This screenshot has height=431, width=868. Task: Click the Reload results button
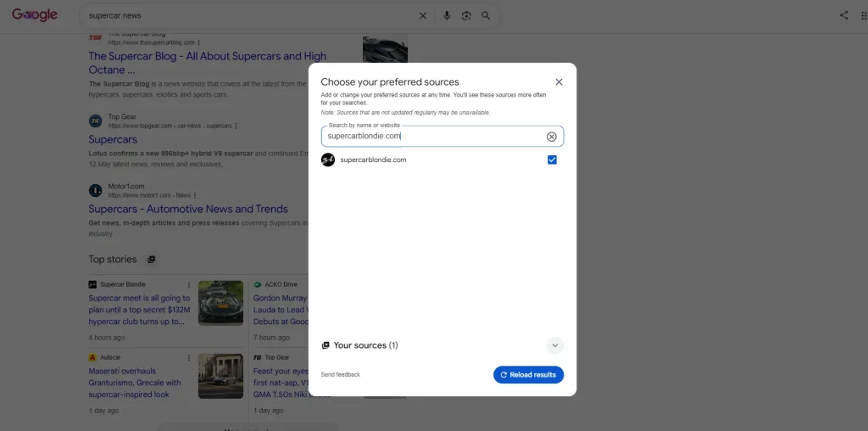point(528,374)
